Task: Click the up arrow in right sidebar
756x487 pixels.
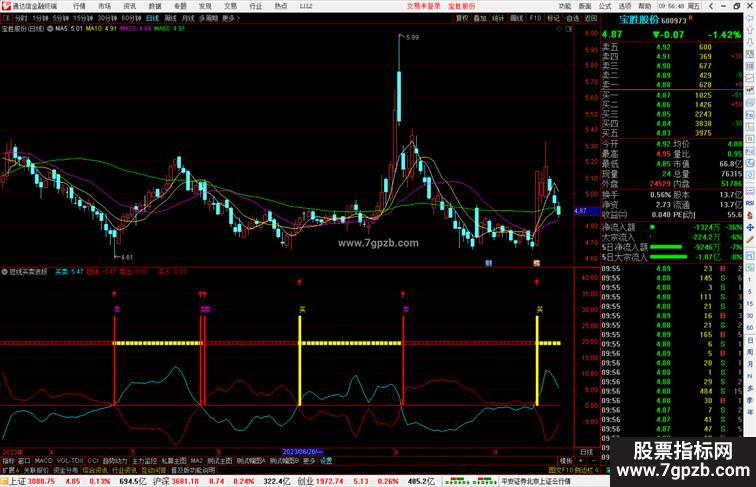Action: pyautogui.click(x=750, y=30)
